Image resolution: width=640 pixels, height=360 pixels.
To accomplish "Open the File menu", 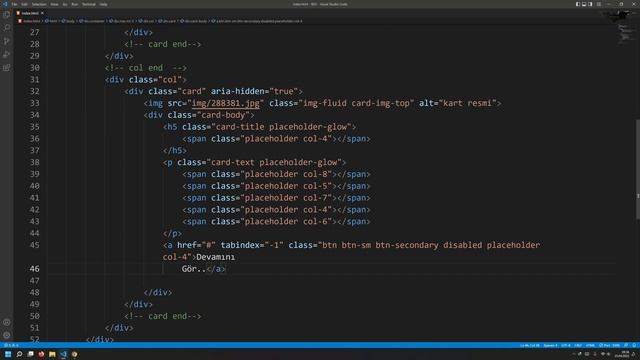I will (x=14, y=4).
